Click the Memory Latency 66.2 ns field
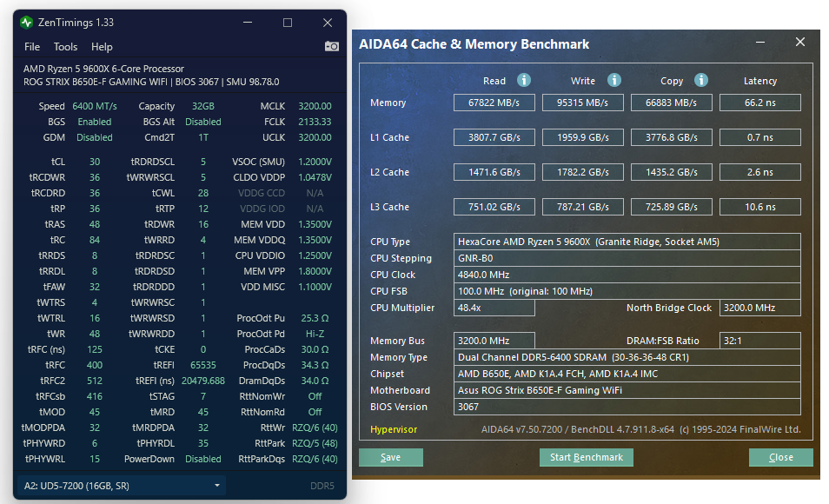Screen dimensions: 829x504 760,103
